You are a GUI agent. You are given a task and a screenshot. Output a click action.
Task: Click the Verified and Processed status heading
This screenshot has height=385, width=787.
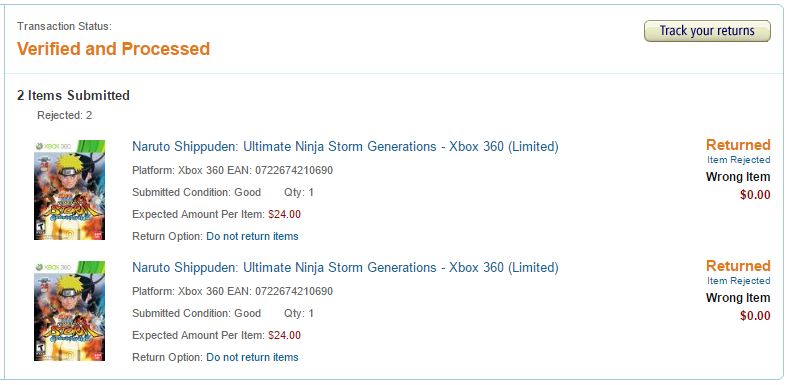[113, 49]
